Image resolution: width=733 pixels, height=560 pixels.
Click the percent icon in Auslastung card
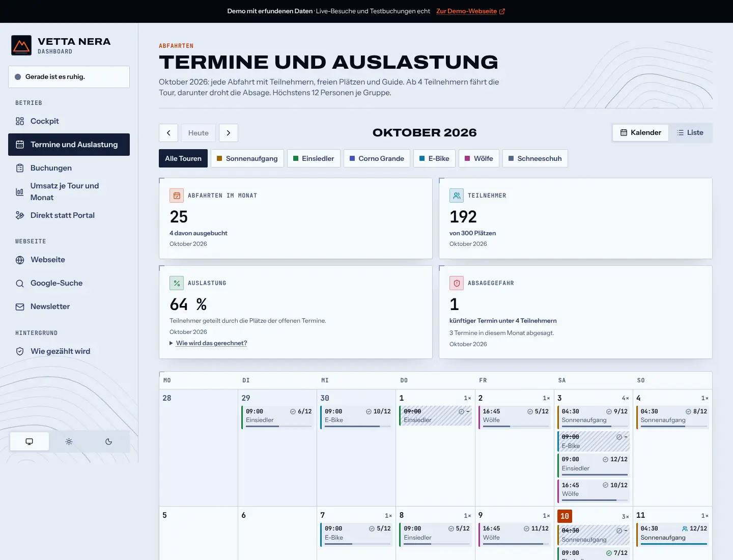(x=177, y=283)
